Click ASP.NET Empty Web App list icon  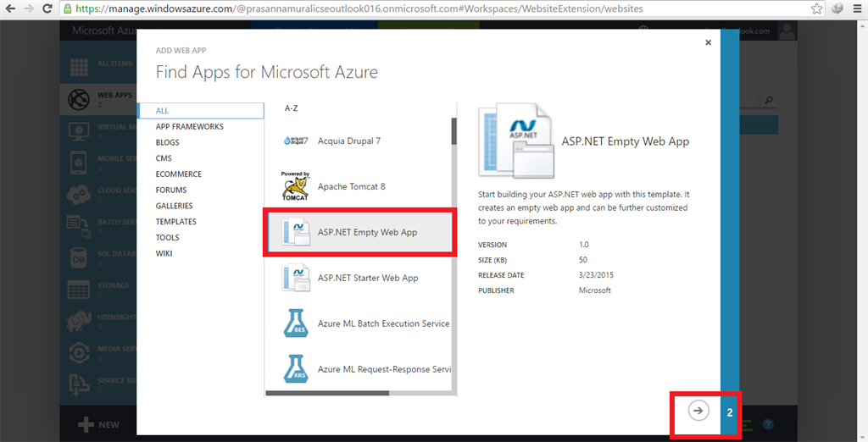tap(296, 232)
